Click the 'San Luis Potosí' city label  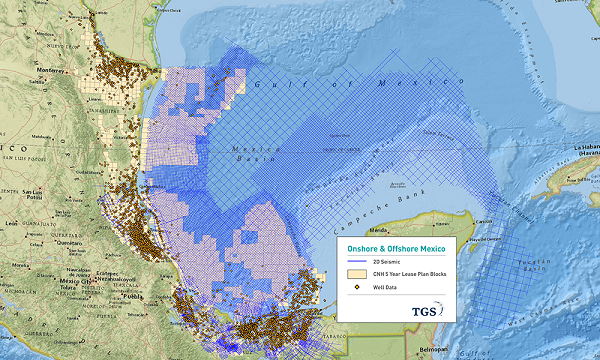(32, 194)
